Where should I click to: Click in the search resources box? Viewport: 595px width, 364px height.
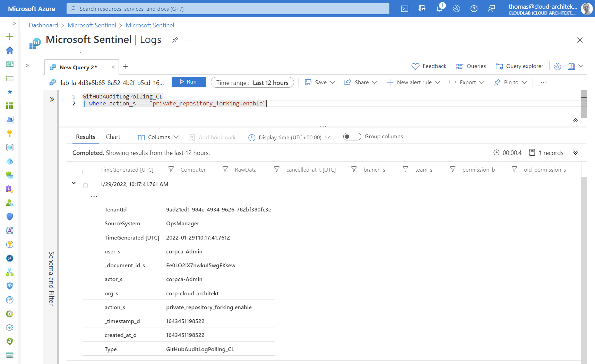click(228, 9)
